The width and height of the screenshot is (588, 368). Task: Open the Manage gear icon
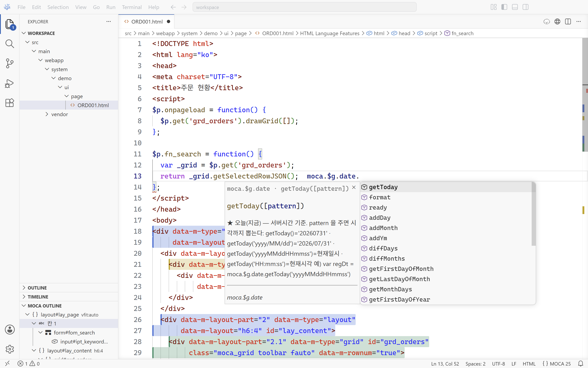(x=10, y=349)
